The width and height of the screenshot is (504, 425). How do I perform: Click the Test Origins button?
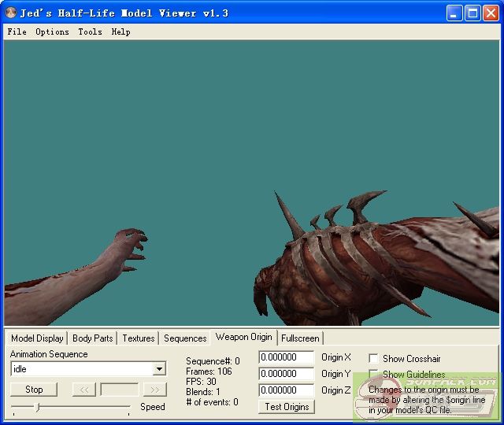(x=287, y=407)
